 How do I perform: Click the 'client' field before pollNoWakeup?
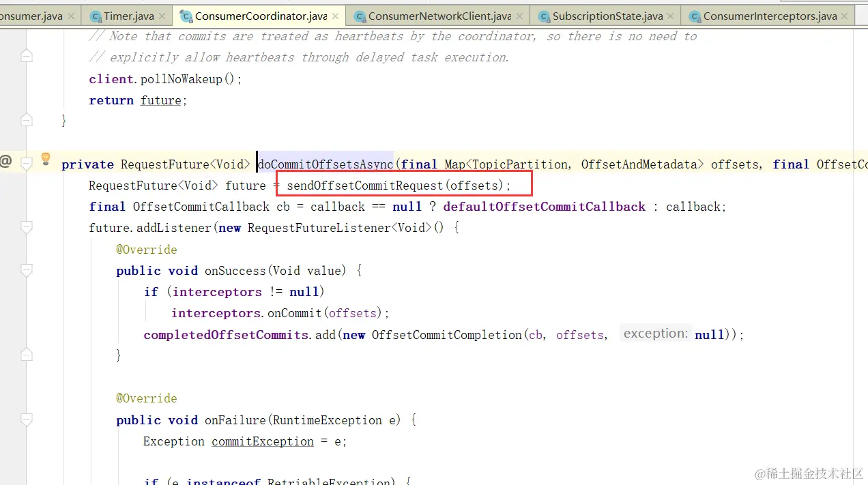tap(111, 79)
